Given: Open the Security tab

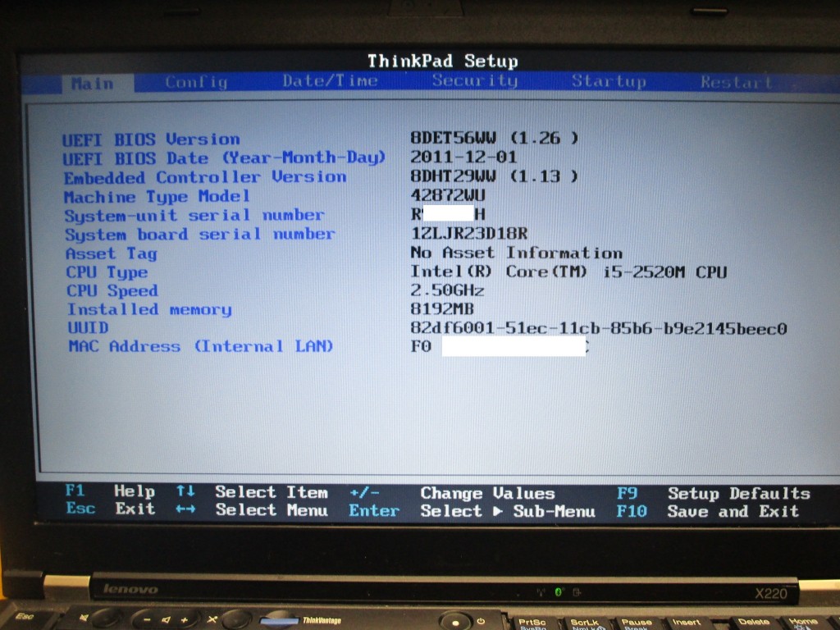Looking at the screenshot, I should 475,80.
